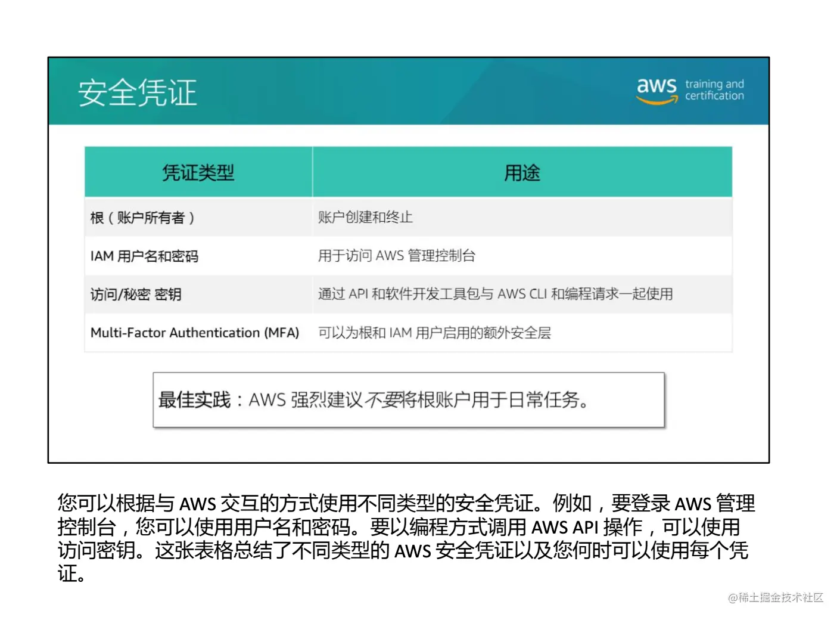Viewport: 840px width, 620px height.
Task: Select the cell Multi-Factor Authentication (MFA)
Action: [x=198, y=333]
